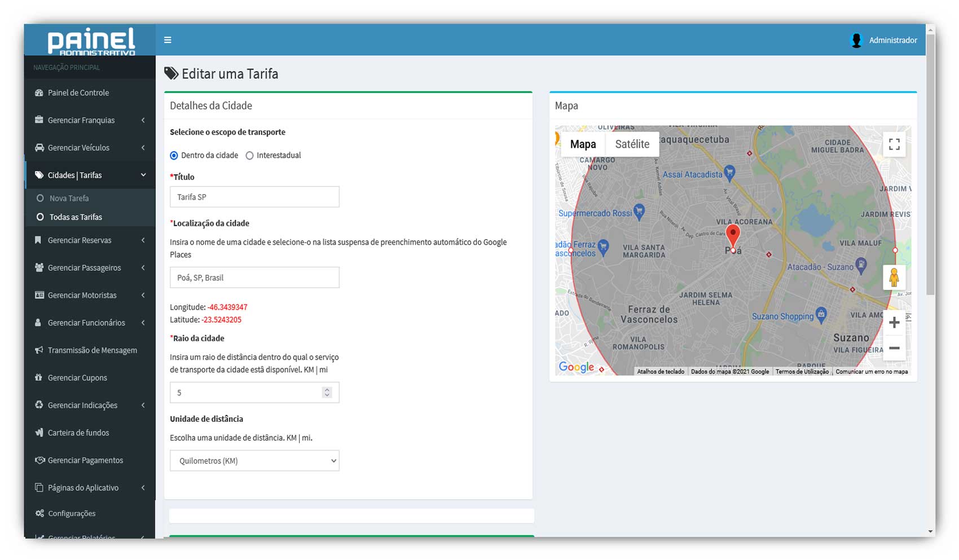
Task: Click the Assaí Atacadista shopping marker
Action: click(730, 173)
